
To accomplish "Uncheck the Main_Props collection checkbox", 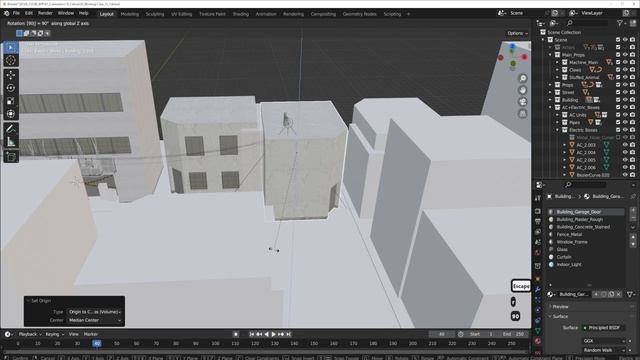I will [x=618, y=55].
